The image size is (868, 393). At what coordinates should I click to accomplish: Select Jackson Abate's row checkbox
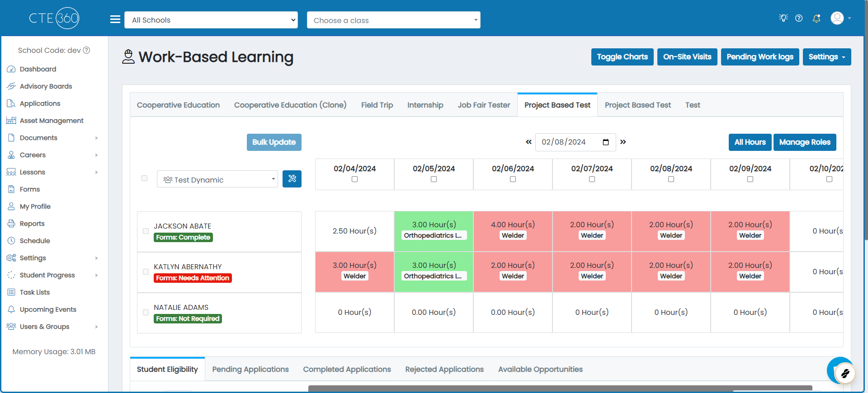[x=146, y=231]
